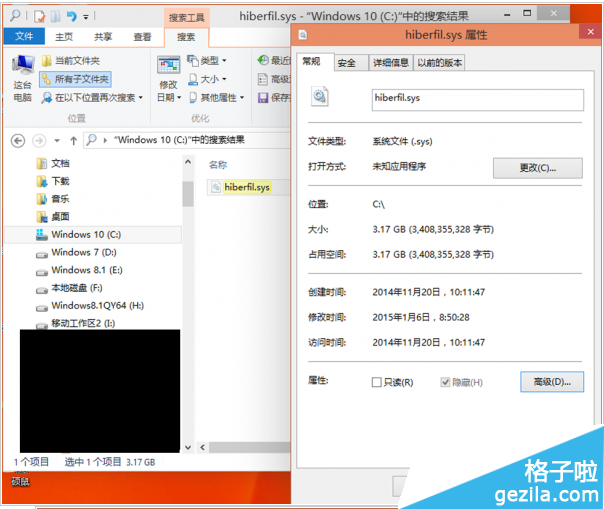Open Customize Quick Access Toolbar dropdown

86,17
